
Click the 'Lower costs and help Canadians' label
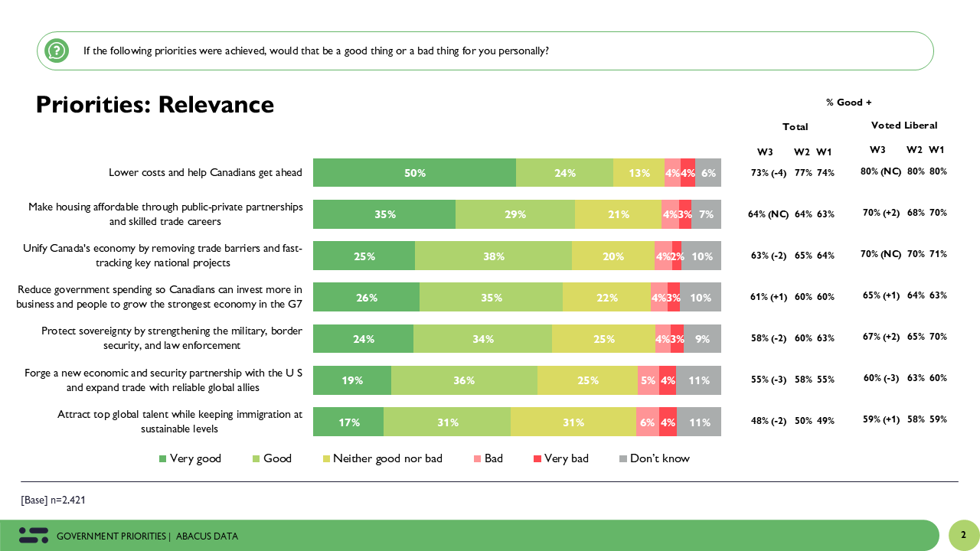205,173
